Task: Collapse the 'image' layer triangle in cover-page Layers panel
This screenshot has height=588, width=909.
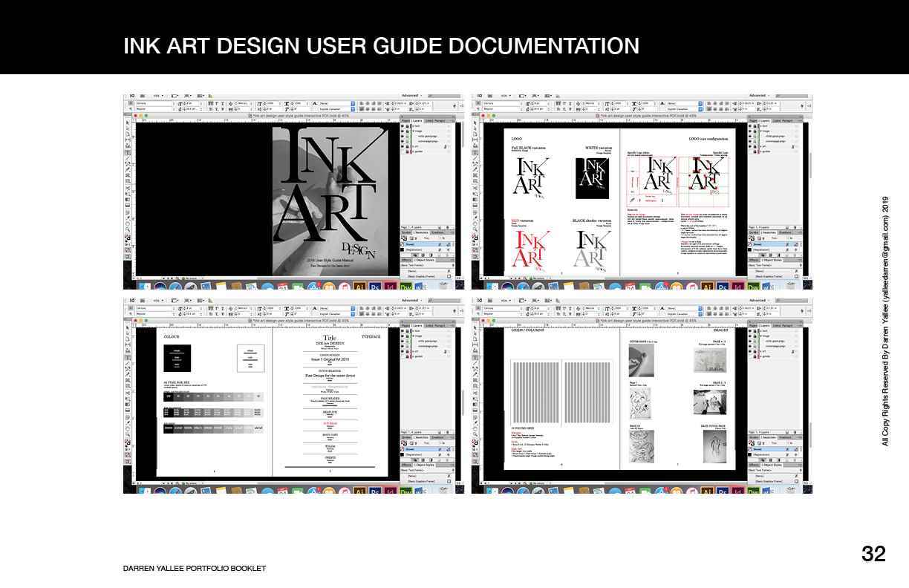Action: click(414, 131)
